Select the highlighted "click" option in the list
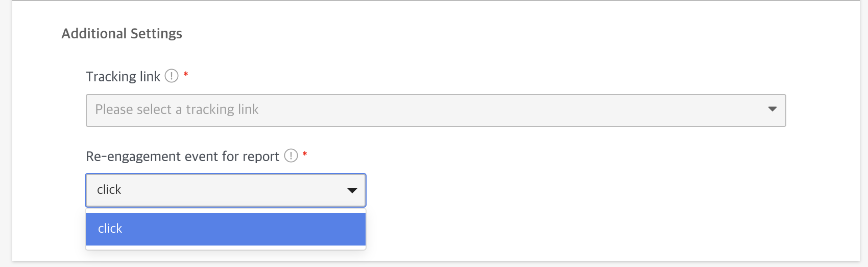Image resolution: width=868 pixels, height=267 pixels. tap(225, 229)
